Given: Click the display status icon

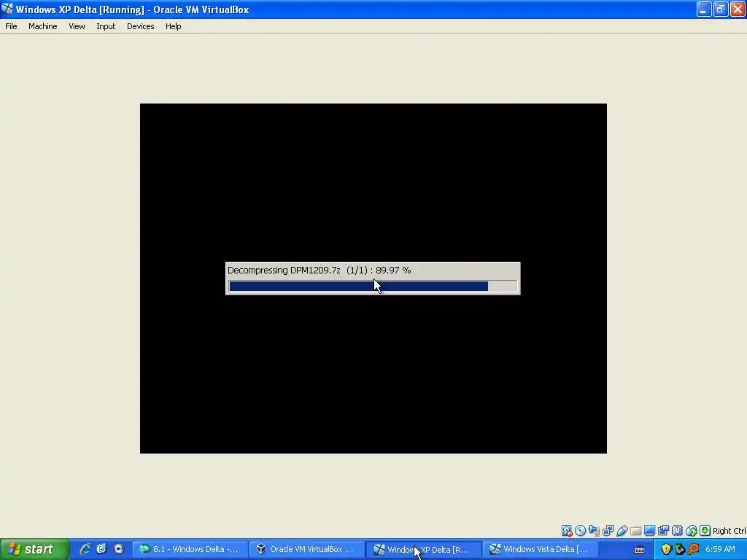Looking at the screenshot, I should tap(649, 531).
